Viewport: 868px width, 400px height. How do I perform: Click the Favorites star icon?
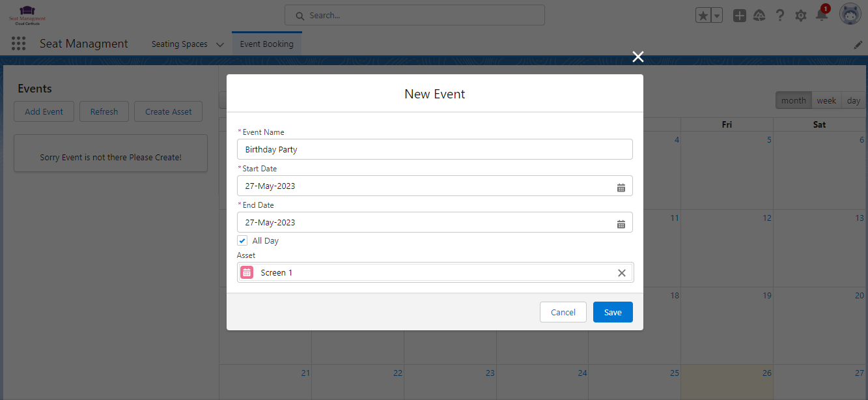point(703,16)
